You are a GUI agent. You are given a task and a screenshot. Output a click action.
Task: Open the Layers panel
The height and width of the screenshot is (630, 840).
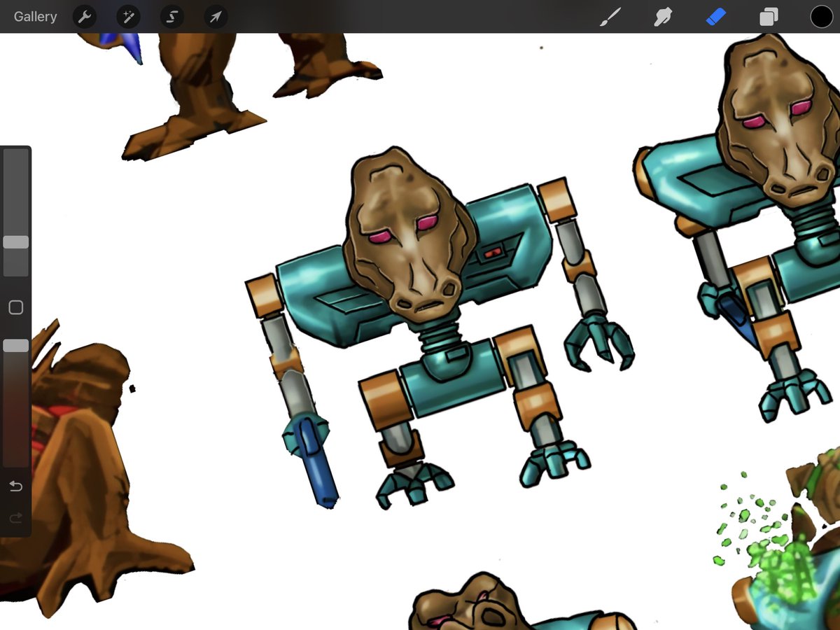768,16
